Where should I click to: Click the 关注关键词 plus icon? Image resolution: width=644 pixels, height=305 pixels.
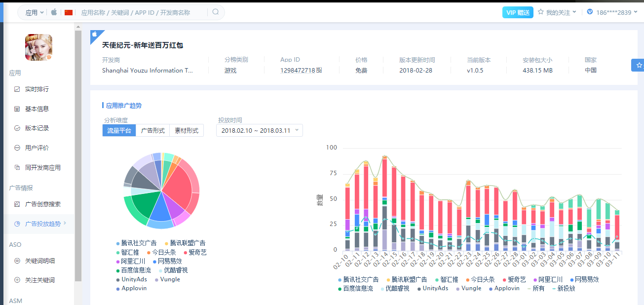point(17,280)
